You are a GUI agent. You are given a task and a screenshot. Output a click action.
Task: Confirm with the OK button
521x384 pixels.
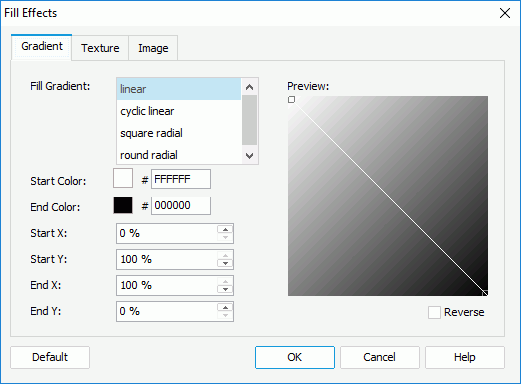tap(295, 357)
